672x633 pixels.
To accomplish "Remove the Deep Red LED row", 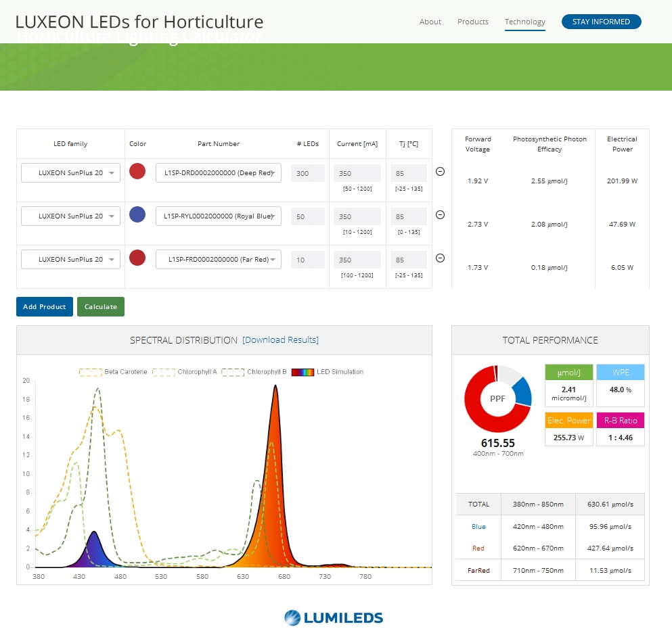I will (x=440, y=172).
